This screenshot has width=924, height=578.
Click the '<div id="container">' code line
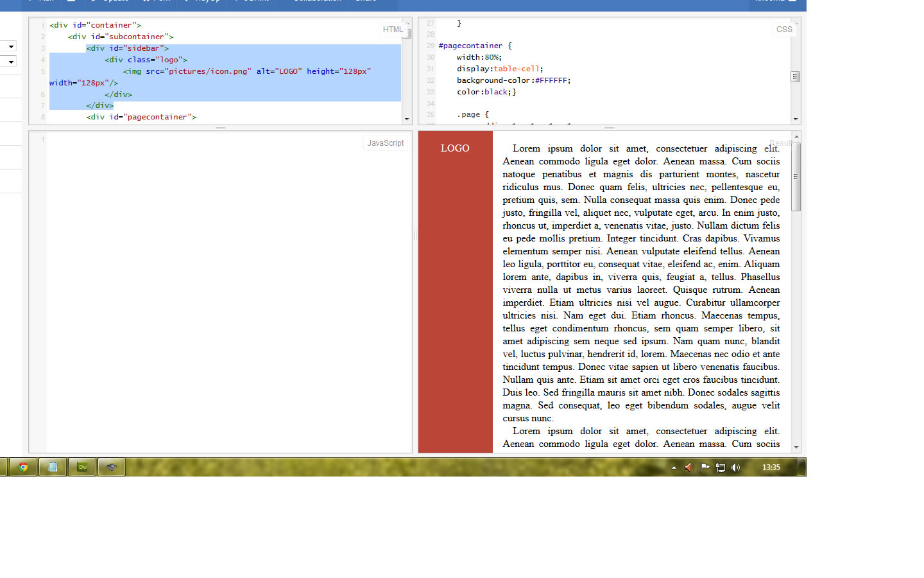click(x=96, y=25)
